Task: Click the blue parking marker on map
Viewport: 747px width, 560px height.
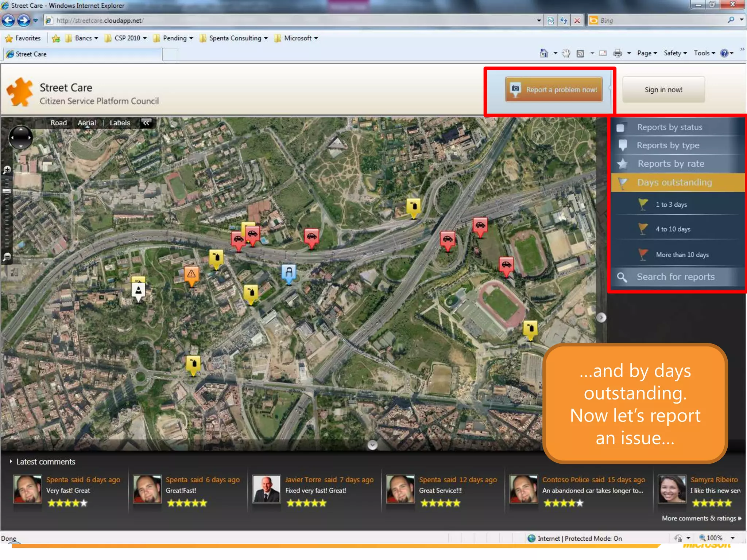Action: click(x=289, y=273)
